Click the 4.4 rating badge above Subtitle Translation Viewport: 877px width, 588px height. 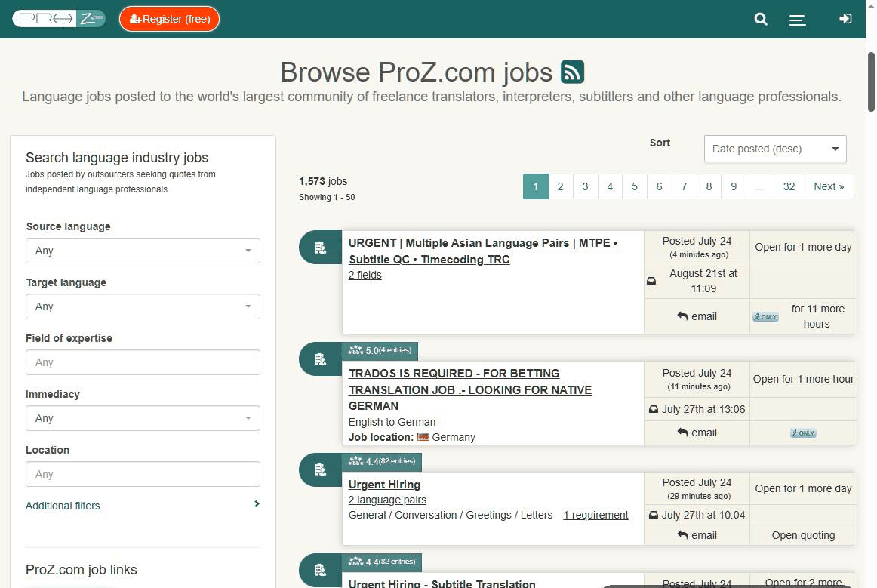[x=382, y=562]
